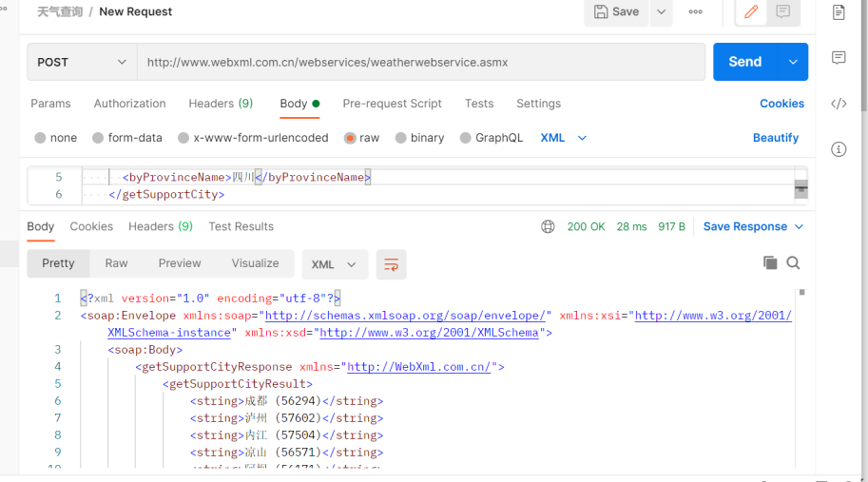868x482 pixels.
Task: Click the closing getSupportCity tag line
Action: (x=166, y=194)
